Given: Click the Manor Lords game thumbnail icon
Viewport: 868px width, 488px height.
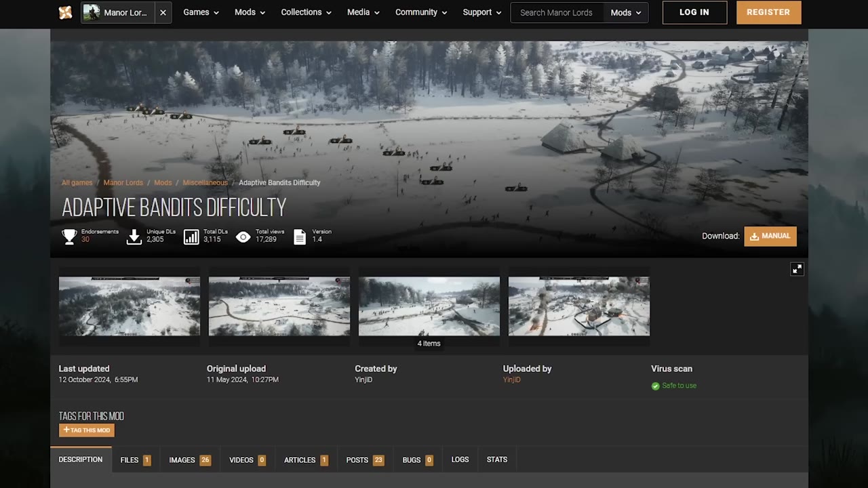Looking at the screenshot, I should click(92, 12).
